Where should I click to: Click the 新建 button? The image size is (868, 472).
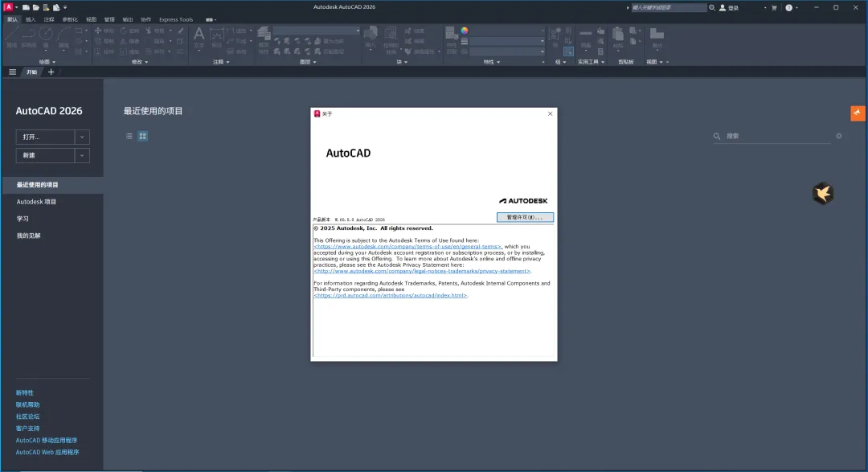pyautogui.click(x=45, y=156)
